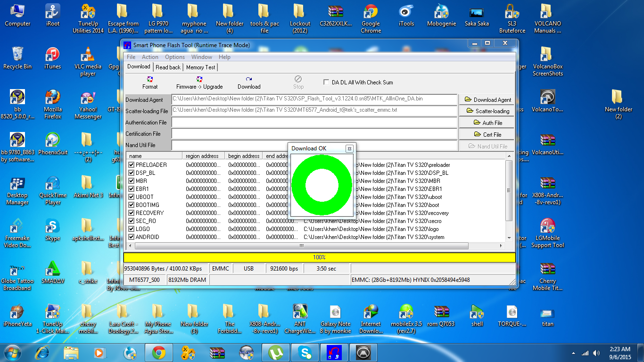The image size is (644, 362).
Task: Click the Firmware -> Upgrade icon
Action: [199, 80]
